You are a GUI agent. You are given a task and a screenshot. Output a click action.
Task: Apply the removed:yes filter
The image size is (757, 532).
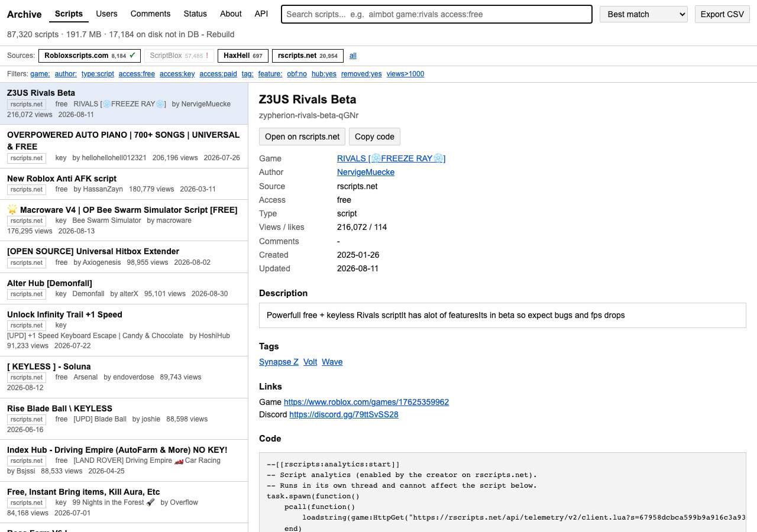361,74
